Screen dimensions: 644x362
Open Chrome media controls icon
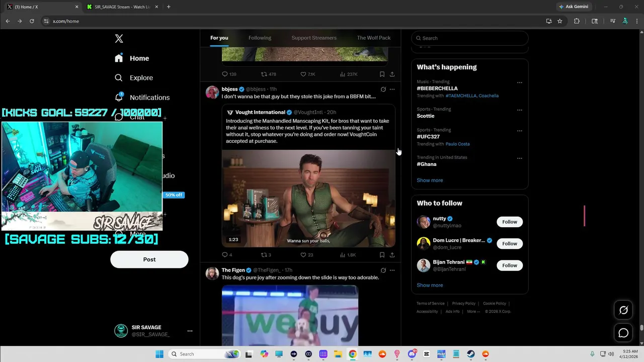612,21
